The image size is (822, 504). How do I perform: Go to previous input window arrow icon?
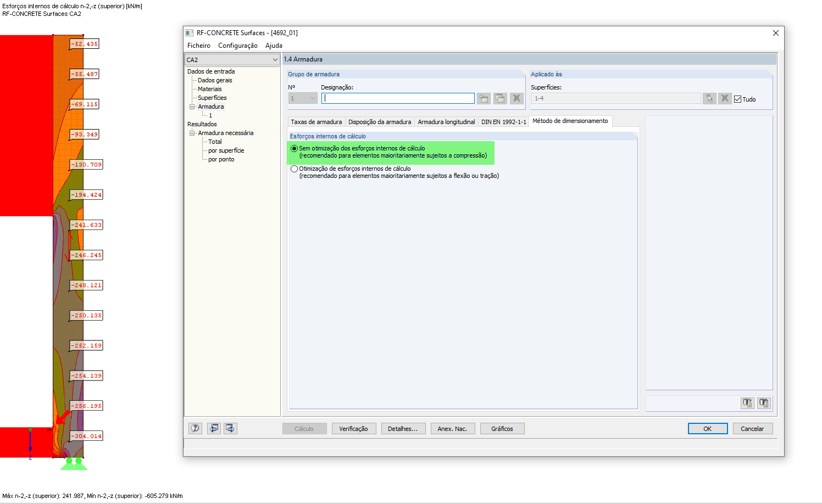[x=214, y=428]
